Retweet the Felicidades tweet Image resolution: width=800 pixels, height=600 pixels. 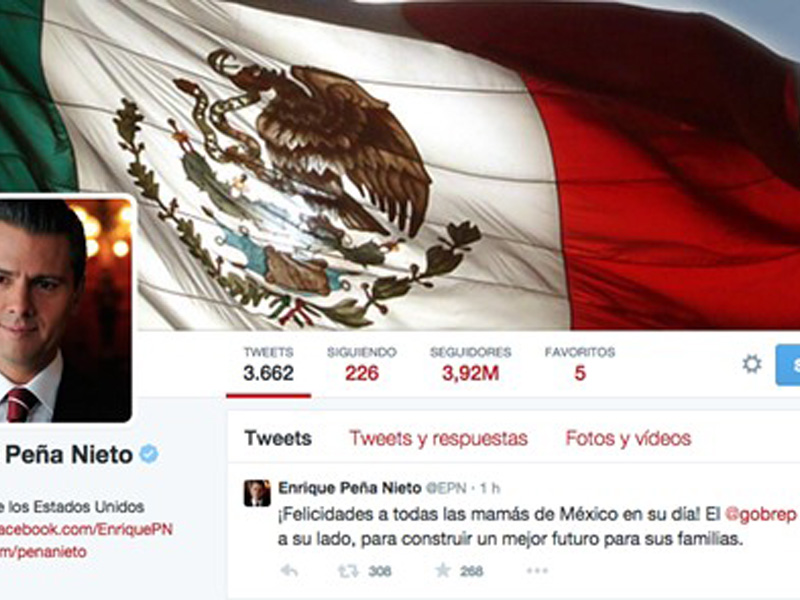coord(348,571)
